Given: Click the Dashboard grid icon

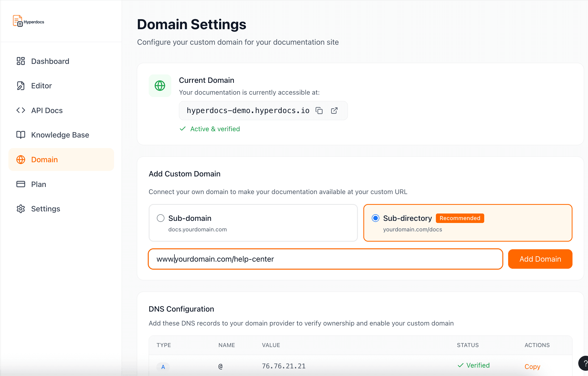Looking at the screenshot, I should [x=21, y=61].
